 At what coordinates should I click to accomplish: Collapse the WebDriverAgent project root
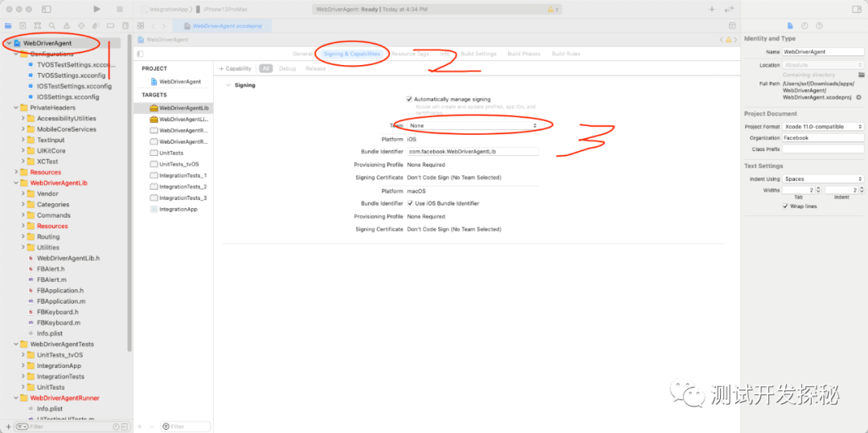pos(10,43)
